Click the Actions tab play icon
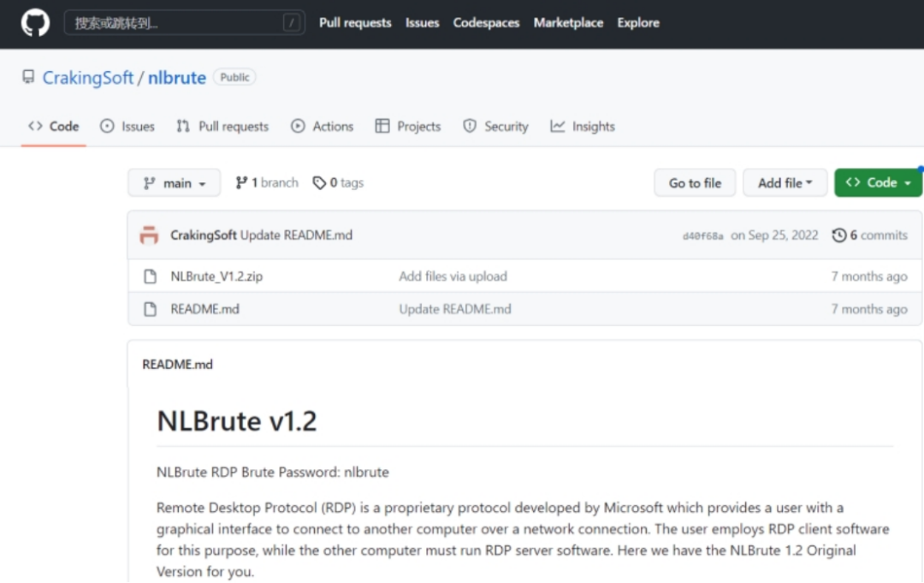Viewport: 924px width, 583px height. [x=299, y=126]
